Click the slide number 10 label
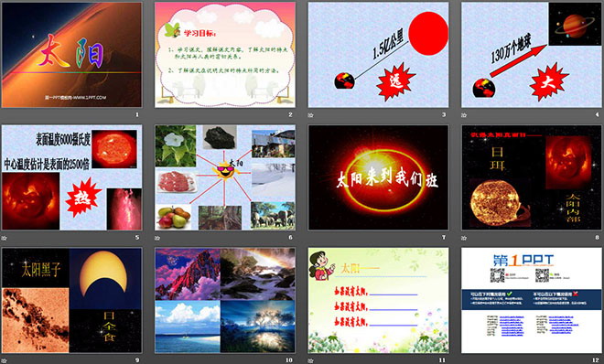Image resolution: width=604 pixels, height=364 pixels. pos(289,360)
